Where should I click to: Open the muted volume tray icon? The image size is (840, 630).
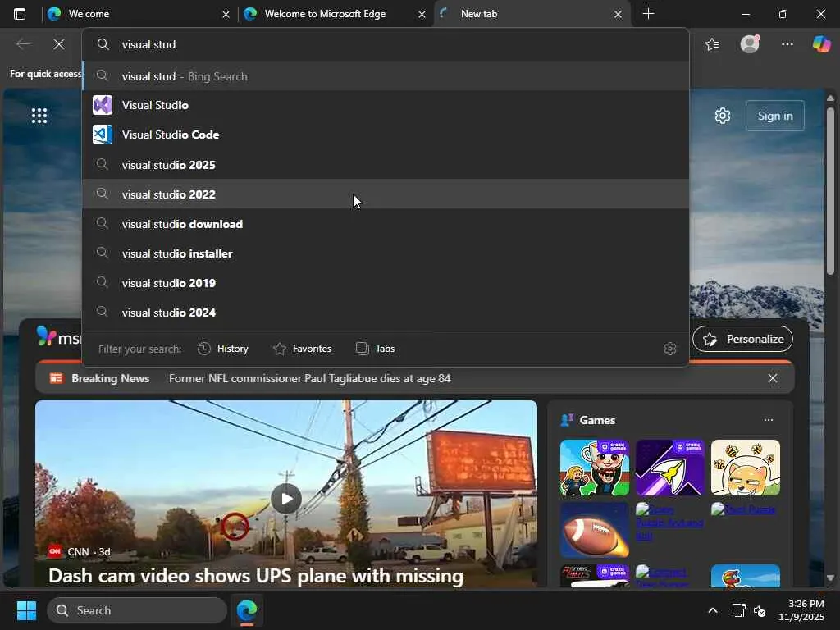tap(760, 610)
